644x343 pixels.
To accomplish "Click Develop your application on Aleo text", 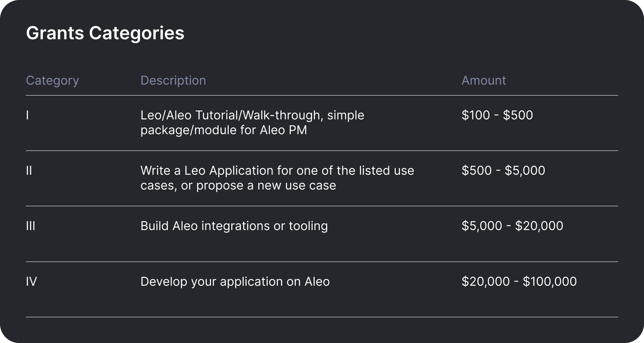I will pyautogui.click(x=235, y=282).
